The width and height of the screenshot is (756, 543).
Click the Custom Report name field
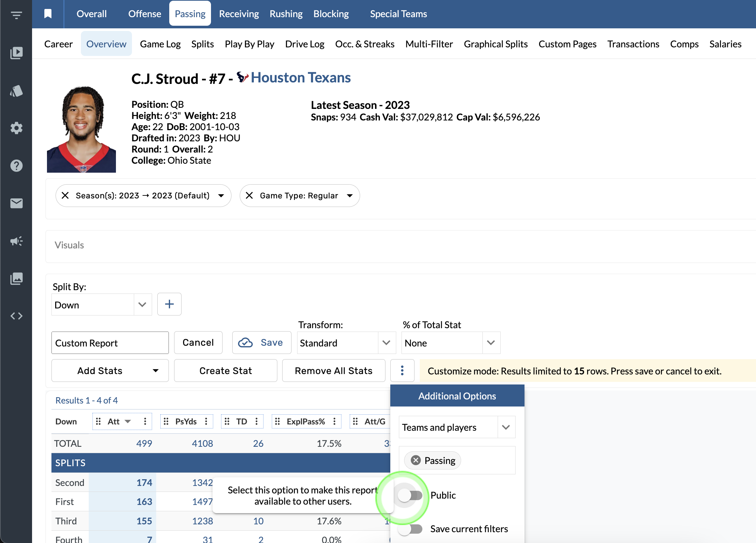pos(110,342)
